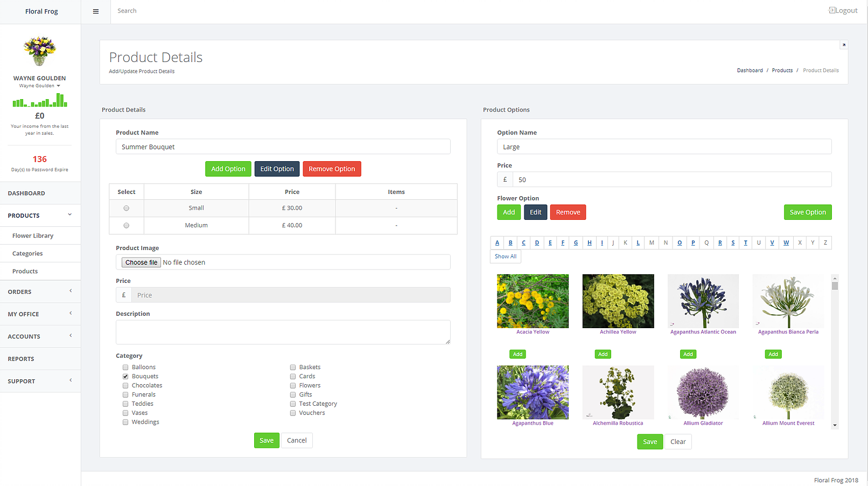
Task: Click the green income bar chart
Action: pos(39,100)
